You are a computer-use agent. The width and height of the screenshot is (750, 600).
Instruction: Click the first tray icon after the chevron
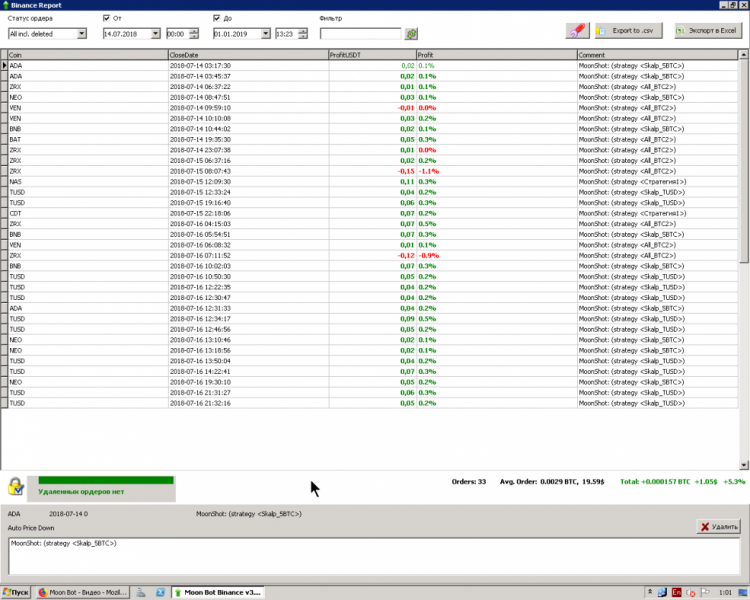[x=662, y=592]
